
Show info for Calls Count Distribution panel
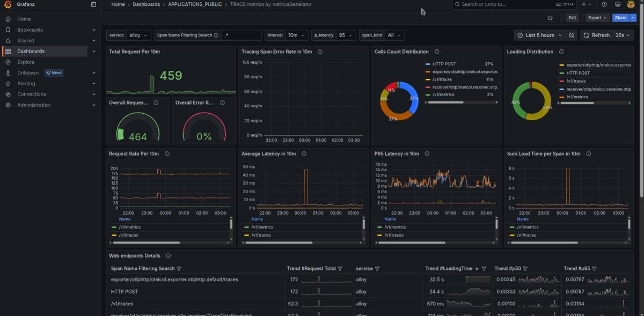pos(436,52)
